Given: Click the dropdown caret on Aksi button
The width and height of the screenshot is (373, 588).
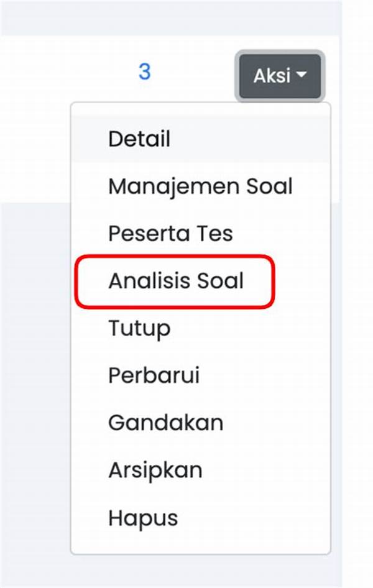Looking at the screenshot, I should pyautogui.click(x=303, y=76).
